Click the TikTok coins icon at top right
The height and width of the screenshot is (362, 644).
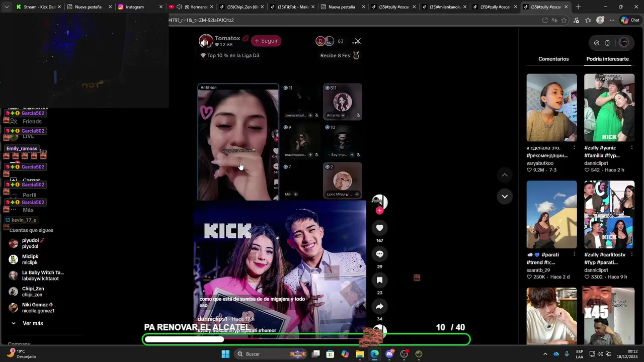click(x=597, y=43)
